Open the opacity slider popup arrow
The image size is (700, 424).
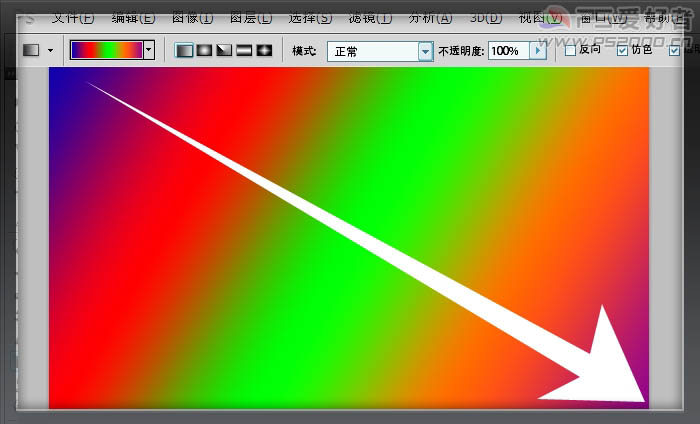click(x=540, y=50)
